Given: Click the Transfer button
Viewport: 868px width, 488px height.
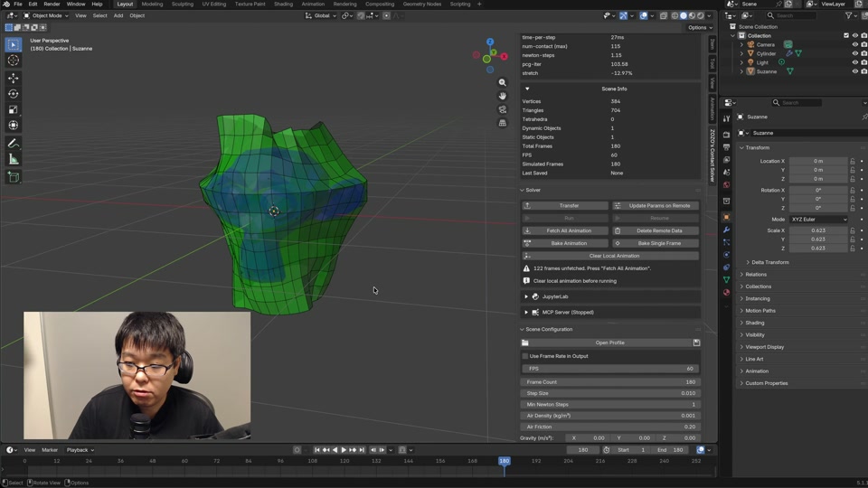Looking at the screenshot, I should (564, 205).
